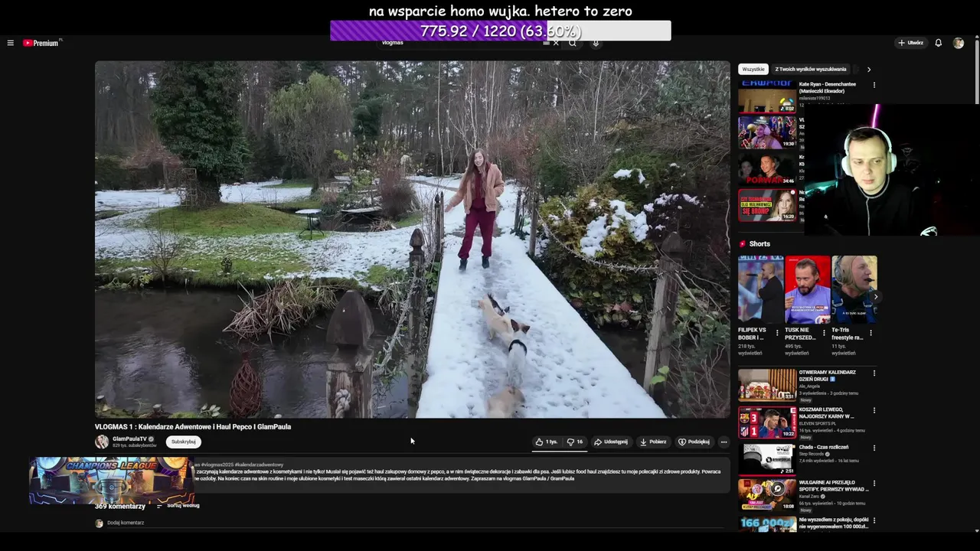Viewport: 980px width, 551px height.
Task: Click Ale_Angela channel name
Action: (x=811, y=386)
